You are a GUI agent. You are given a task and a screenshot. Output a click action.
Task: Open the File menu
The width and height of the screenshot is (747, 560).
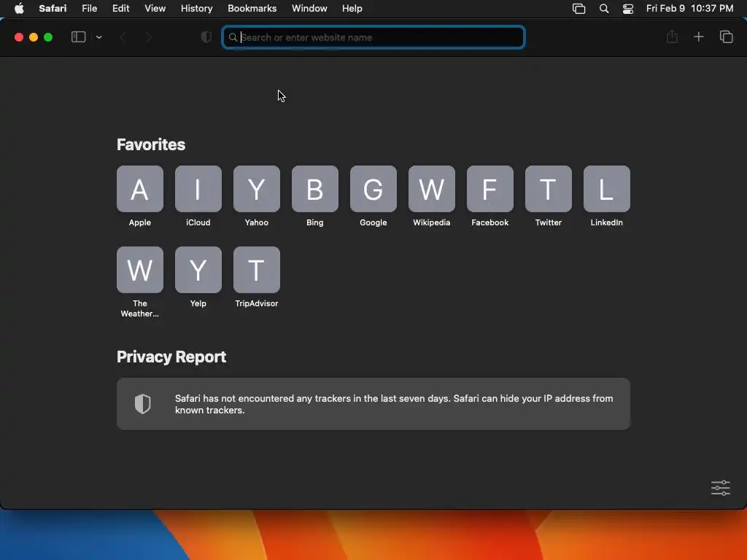[x=90, y=9]
